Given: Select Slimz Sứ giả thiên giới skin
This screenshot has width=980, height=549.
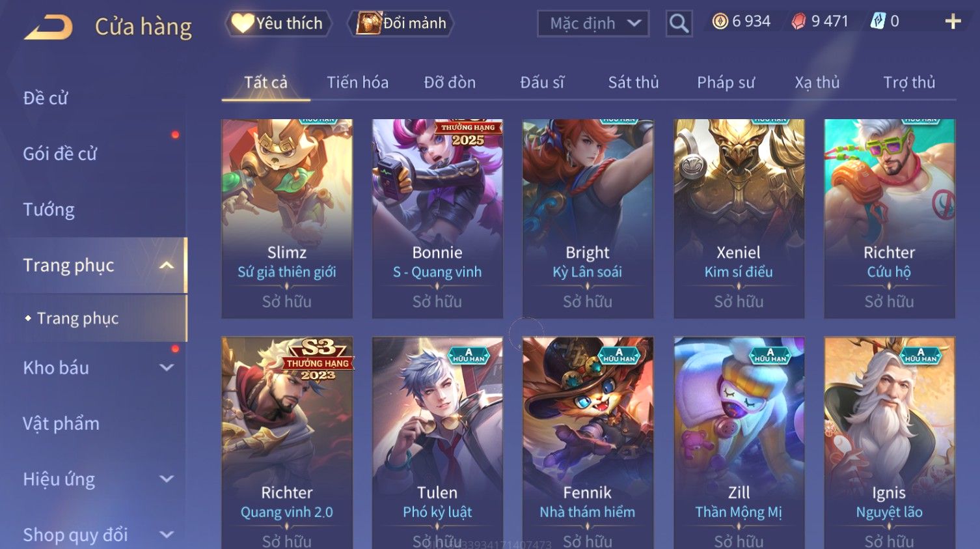Looking at the screenshot, I should point(287,219).
